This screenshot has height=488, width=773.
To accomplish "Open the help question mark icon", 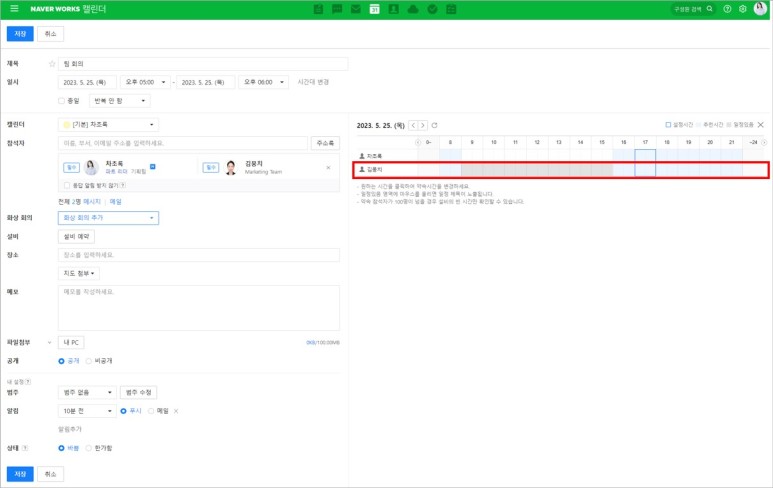I will 727,9.
